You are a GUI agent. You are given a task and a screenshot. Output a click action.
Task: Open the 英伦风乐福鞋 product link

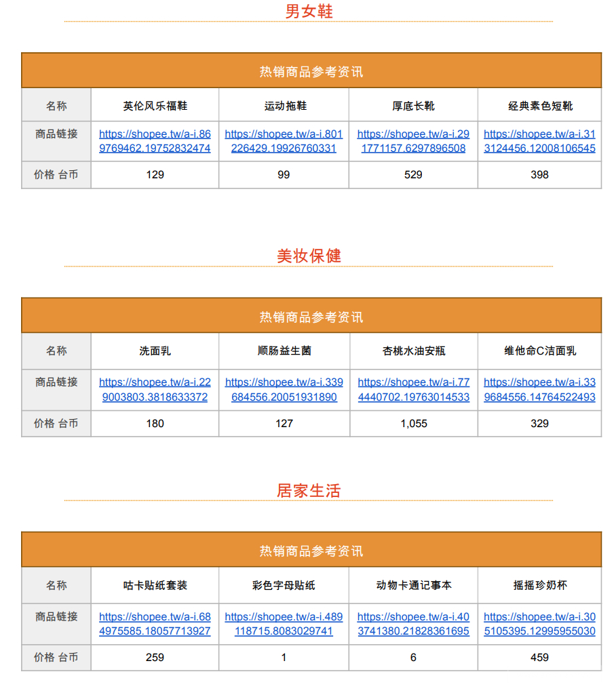pyautogui.click(x=154, y=140)
